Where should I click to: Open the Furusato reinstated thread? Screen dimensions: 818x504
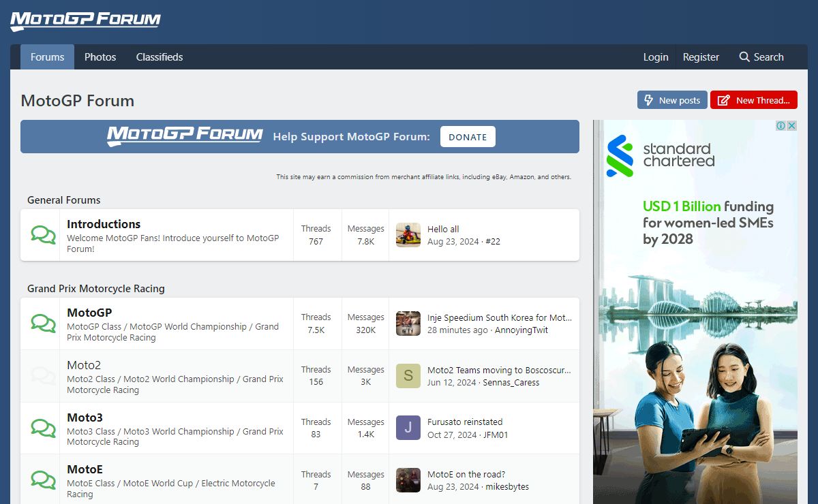[x=465, y=422]
